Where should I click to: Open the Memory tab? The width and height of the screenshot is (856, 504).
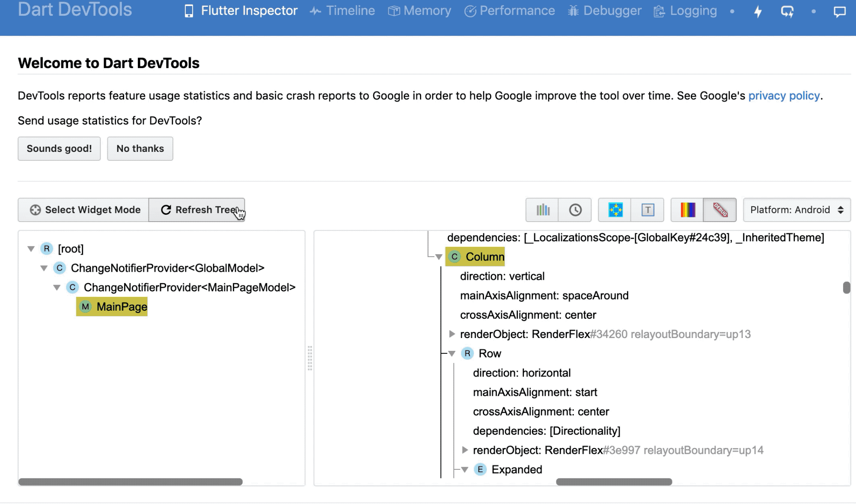tap(419, 11)
